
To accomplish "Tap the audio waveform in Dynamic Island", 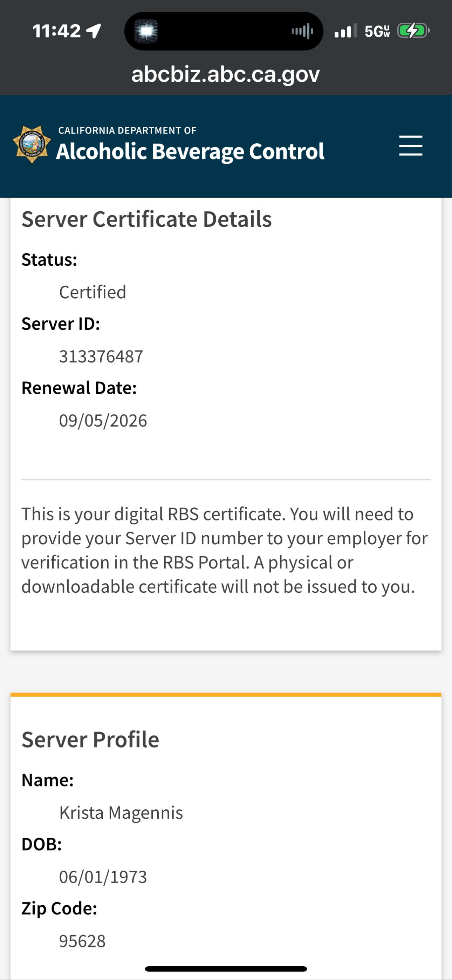I will pos(302,31).
